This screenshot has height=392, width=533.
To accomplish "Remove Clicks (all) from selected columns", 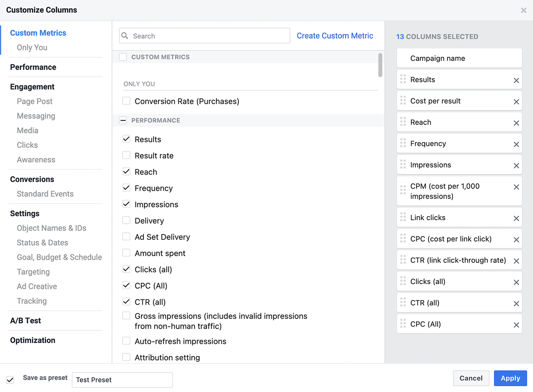I will (x=516, y=282).
